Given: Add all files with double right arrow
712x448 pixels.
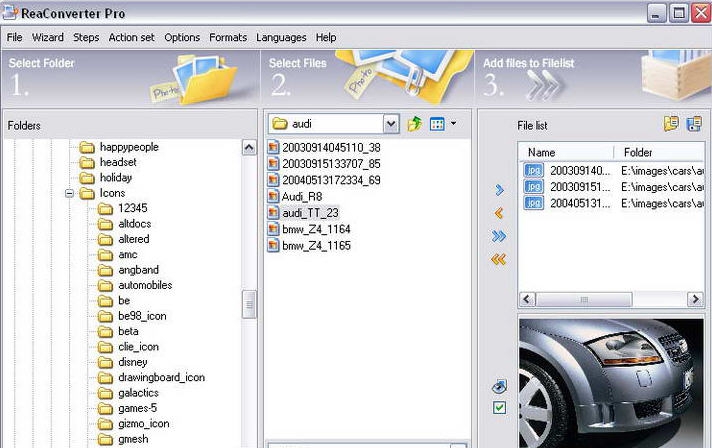Looking at the screenshot, I should click(499, 236).
